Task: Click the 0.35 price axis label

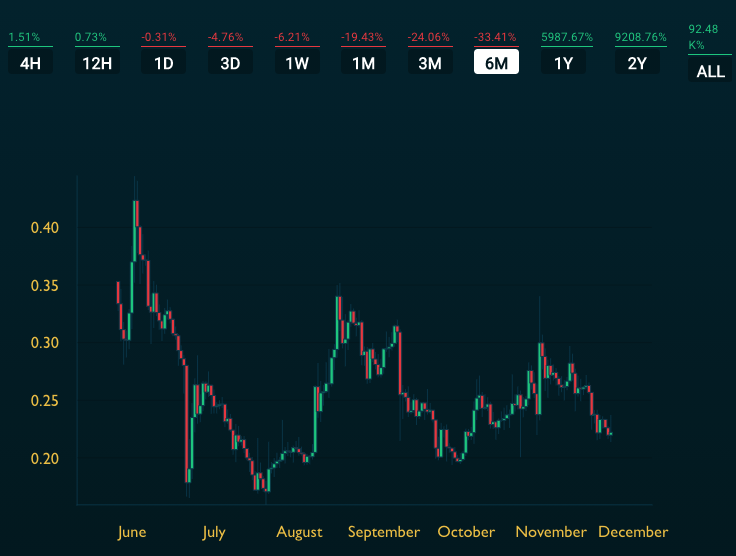Action: pos(45,286)
